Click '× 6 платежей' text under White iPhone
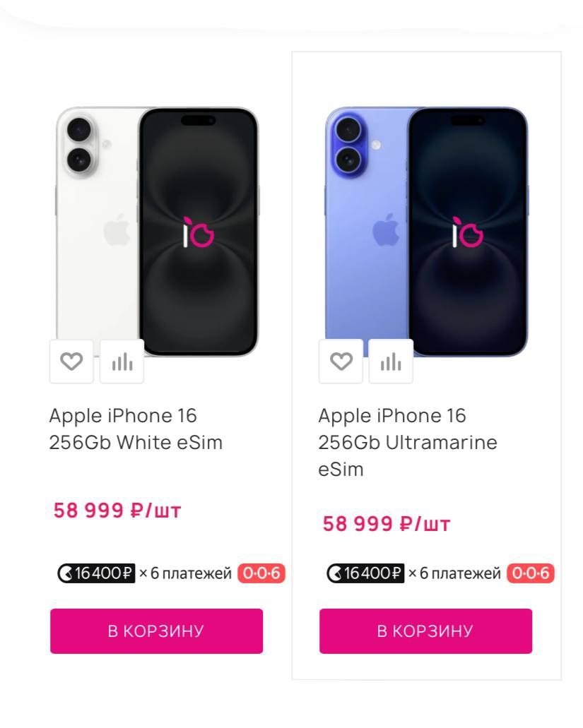This screenshot has height=728, width=583. [185, 573]
